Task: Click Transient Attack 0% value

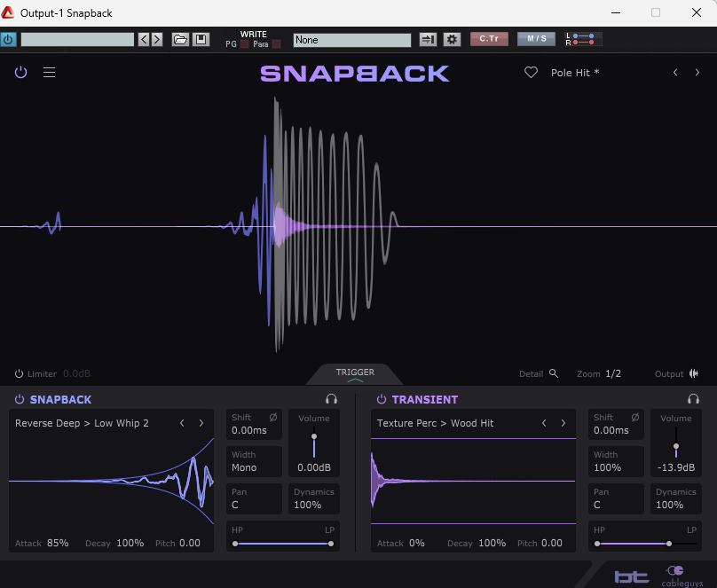Action: pos(417,544)
